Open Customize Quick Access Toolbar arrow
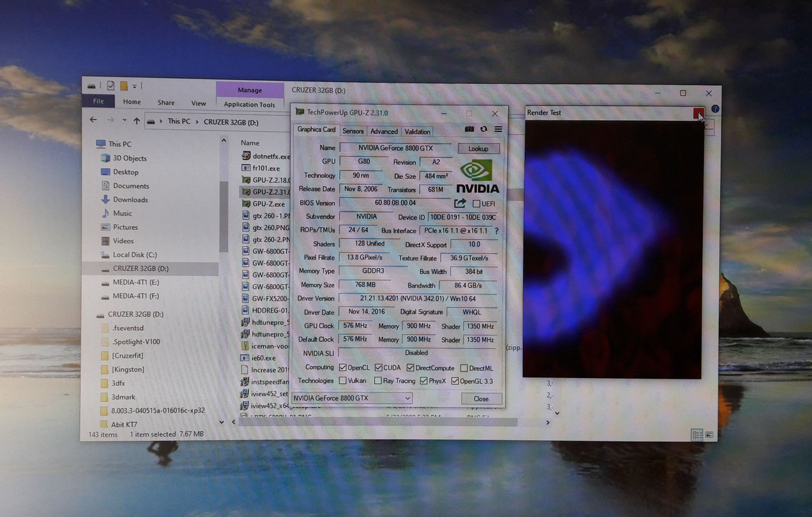Viewport: 812px width, 517px height. [x=134, y=85]
